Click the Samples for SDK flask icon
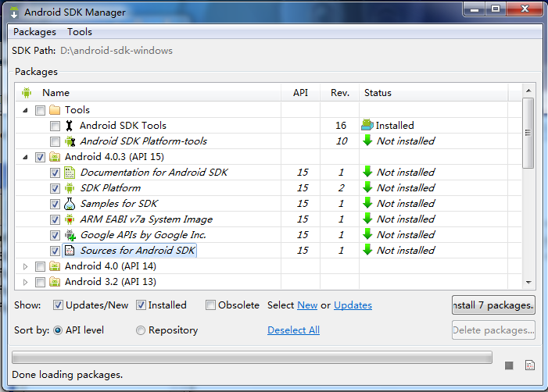548x392 pixels. (70, 204)
